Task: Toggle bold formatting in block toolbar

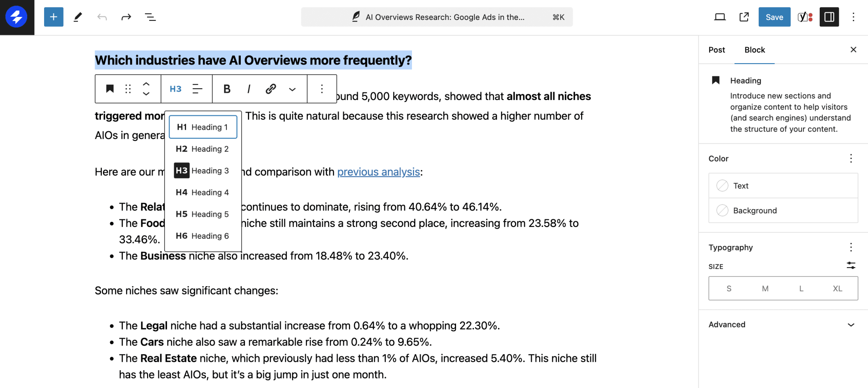Action: coord(227,89)
